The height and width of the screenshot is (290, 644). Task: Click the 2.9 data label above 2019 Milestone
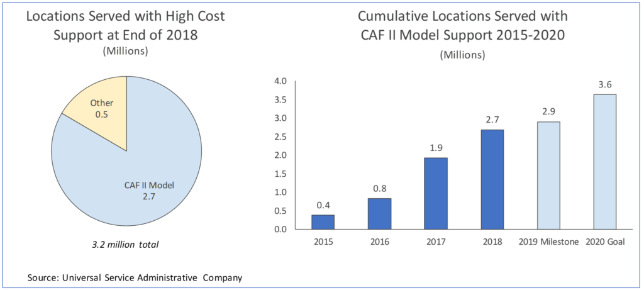tap(548, 111)
